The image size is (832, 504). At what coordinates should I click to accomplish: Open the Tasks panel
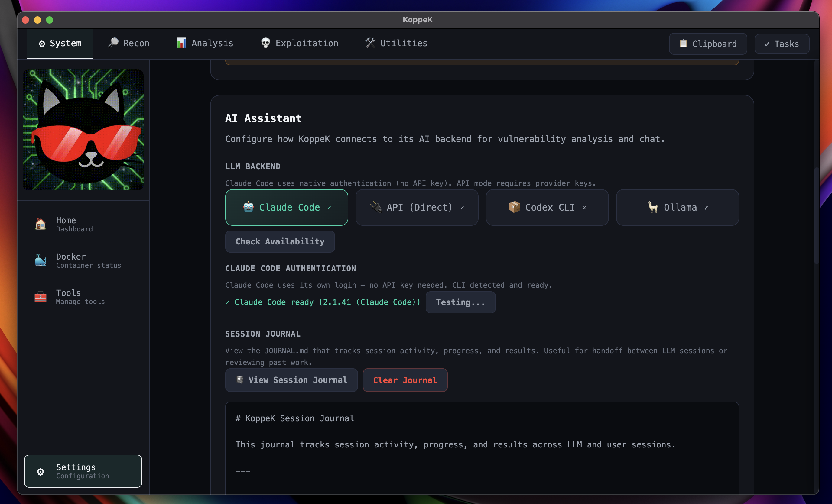[781, 44]
